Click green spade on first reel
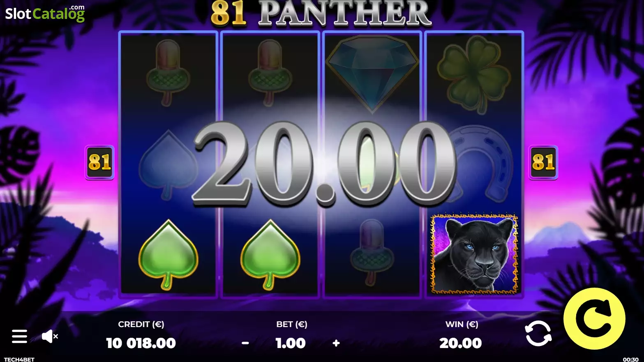 (x=169, y=255)
